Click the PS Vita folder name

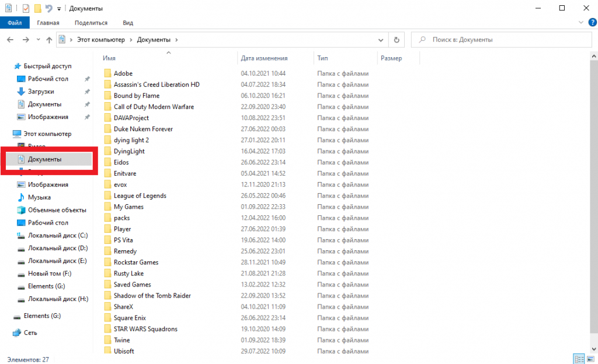coord(123,240)
